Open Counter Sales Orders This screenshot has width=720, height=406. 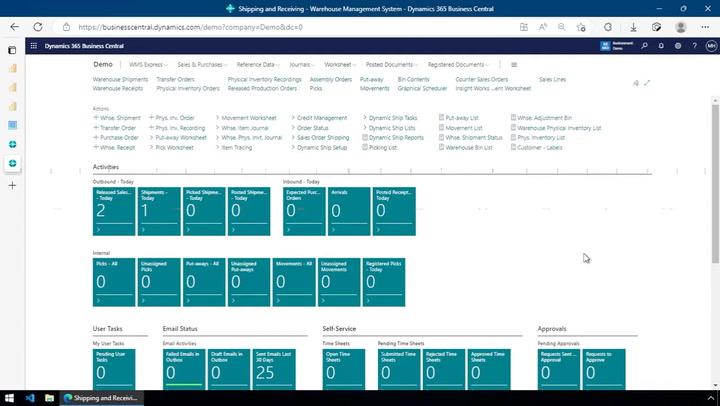[x=482, y=79]
